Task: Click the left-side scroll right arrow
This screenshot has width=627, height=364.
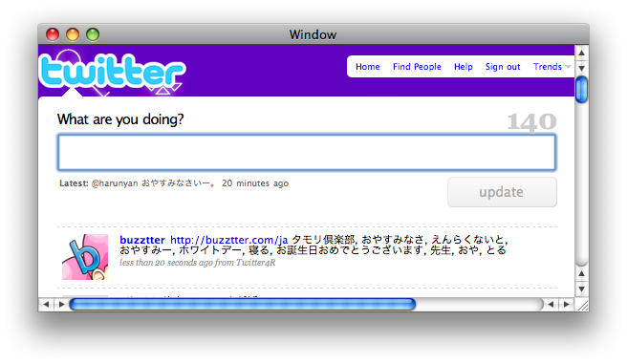Action: click(61, 305)
